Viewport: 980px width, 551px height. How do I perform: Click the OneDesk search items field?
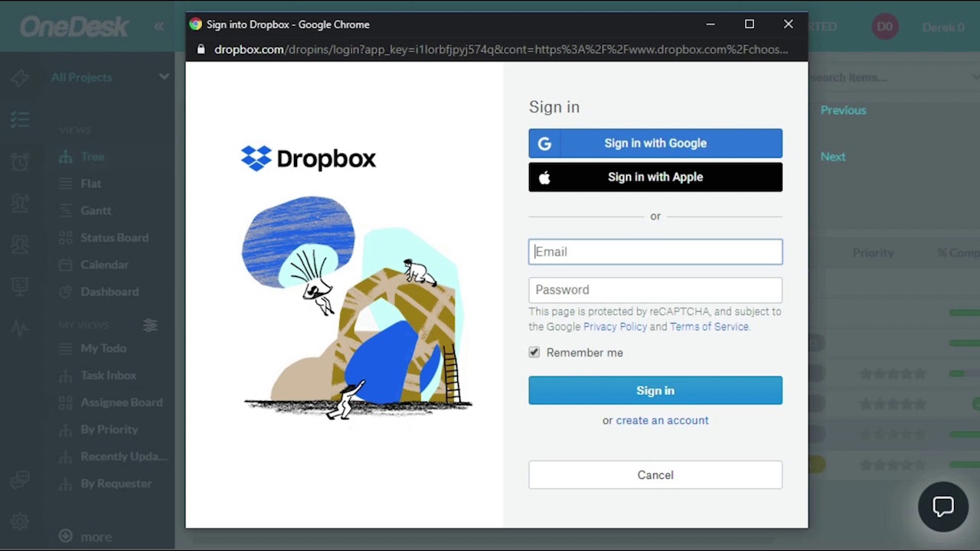[x=893, y=77]
